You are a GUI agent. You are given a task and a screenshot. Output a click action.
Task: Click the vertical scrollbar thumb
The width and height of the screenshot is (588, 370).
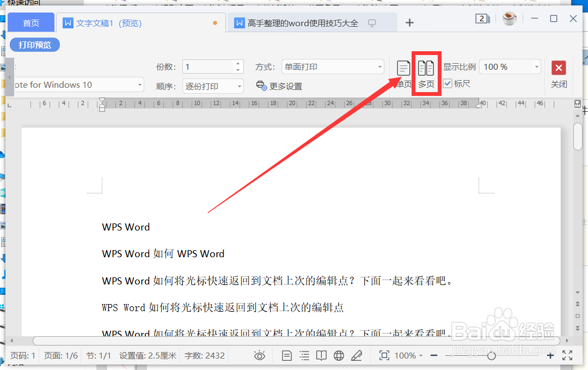point(578,136)
